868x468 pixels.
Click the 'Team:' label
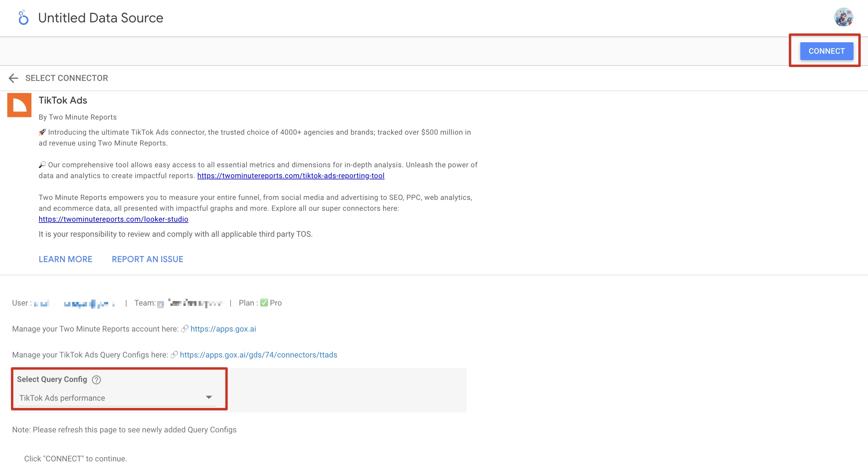click(x=145, y=303)
